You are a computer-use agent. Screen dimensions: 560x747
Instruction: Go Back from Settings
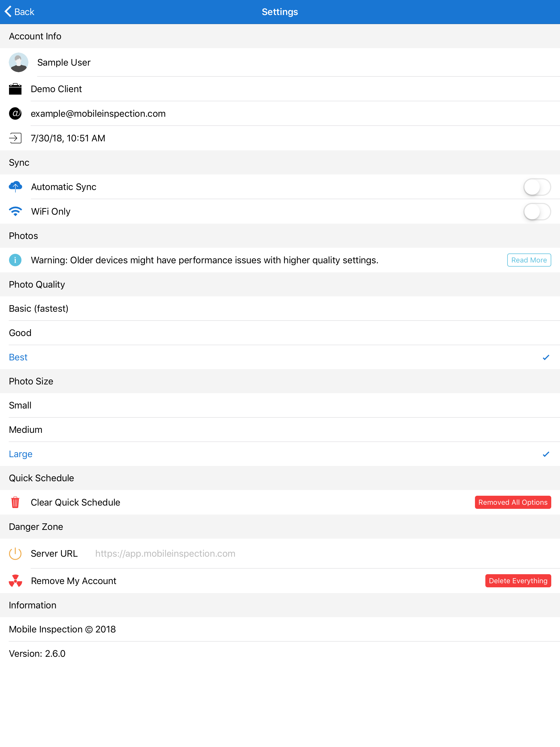(x=20, y=12)
